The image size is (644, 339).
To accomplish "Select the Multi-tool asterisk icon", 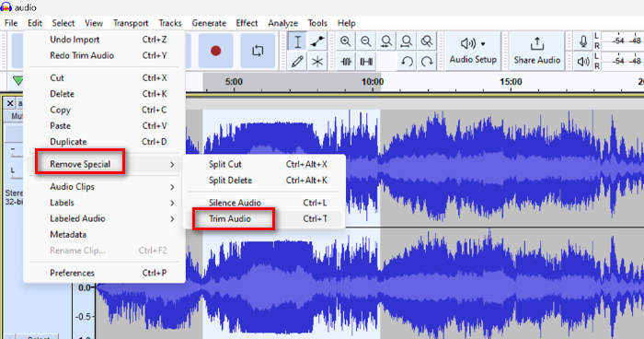I will coord(317,62).
